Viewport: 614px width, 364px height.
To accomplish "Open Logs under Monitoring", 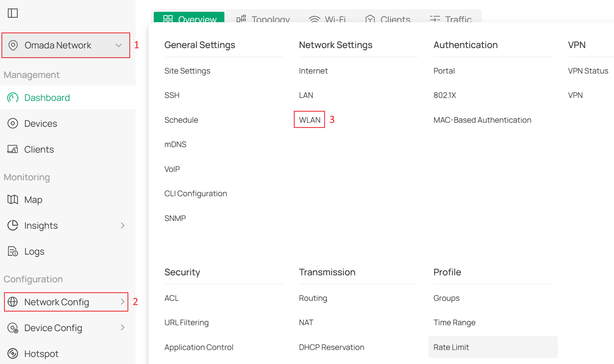I will (x=68, y=251).
